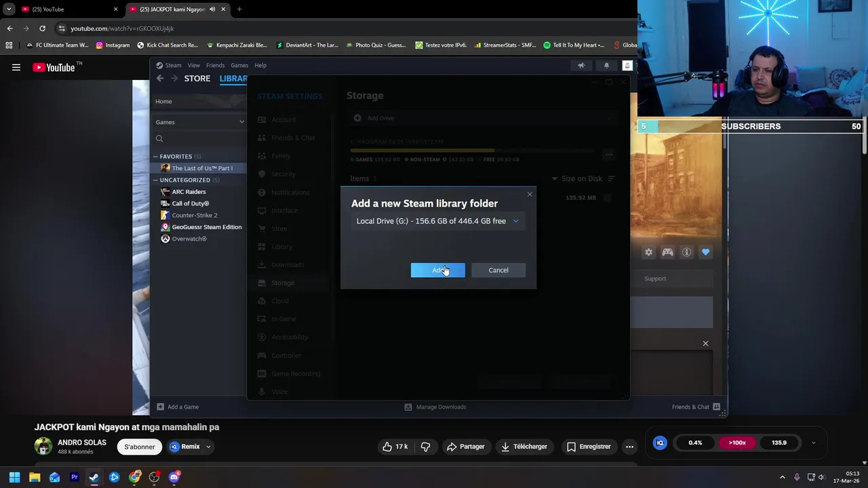Click Télécharger to download video

tap(524, 447)
